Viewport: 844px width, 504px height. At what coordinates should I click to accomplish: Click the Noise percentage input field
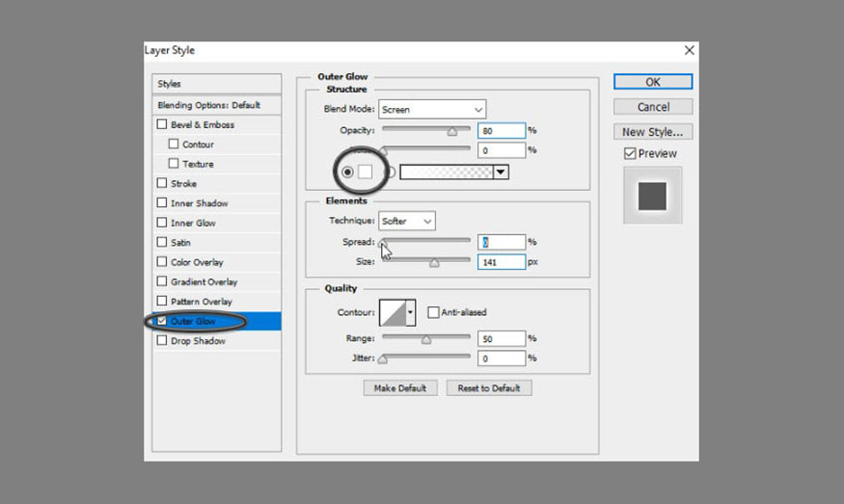[x=502, y=150]
